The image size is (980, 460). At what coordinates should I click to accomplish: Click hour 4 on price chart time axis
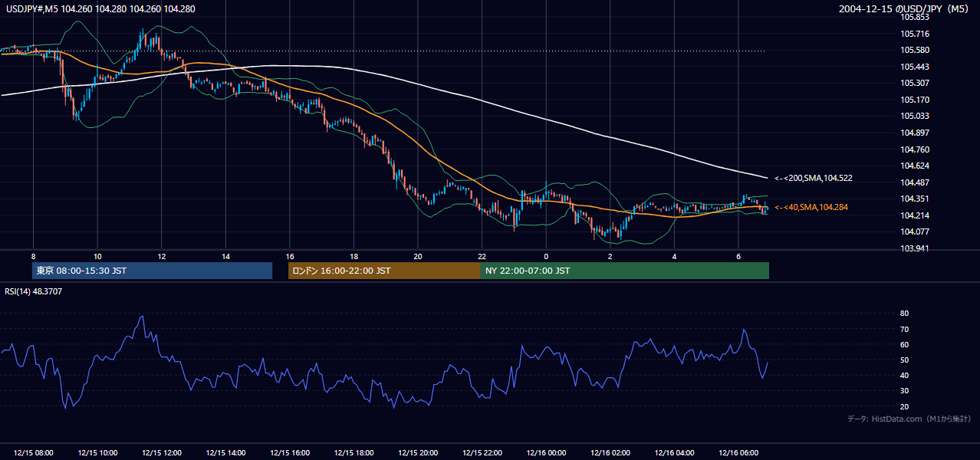pos(674,256)
